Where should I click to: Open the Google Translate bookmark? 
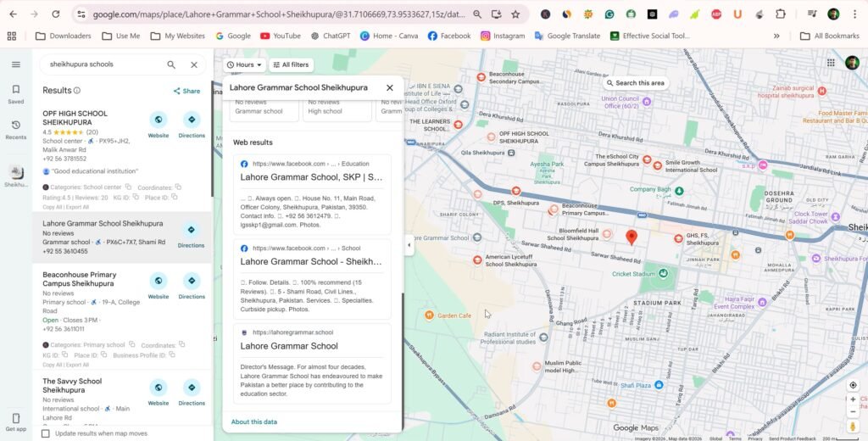(567, 36)
